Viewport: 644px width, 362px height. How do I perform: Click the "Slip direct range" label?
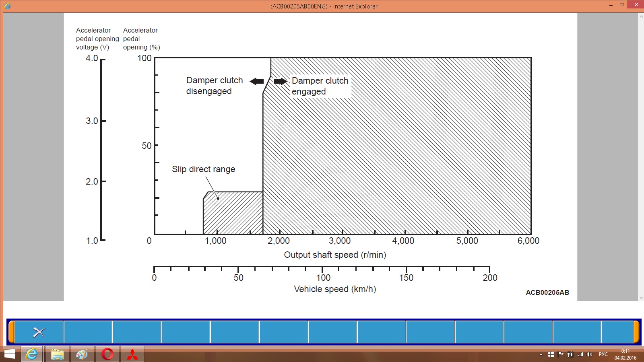point(203,169)
